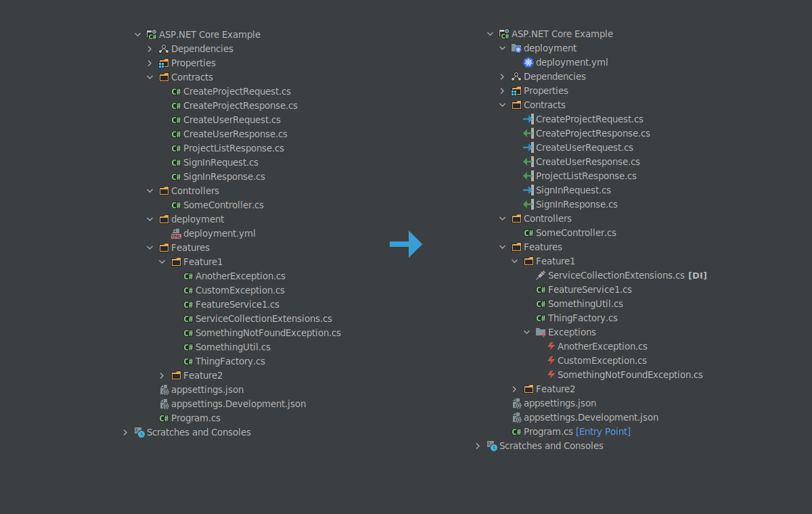Collapse the Features folder in left tree

[150, 248]
